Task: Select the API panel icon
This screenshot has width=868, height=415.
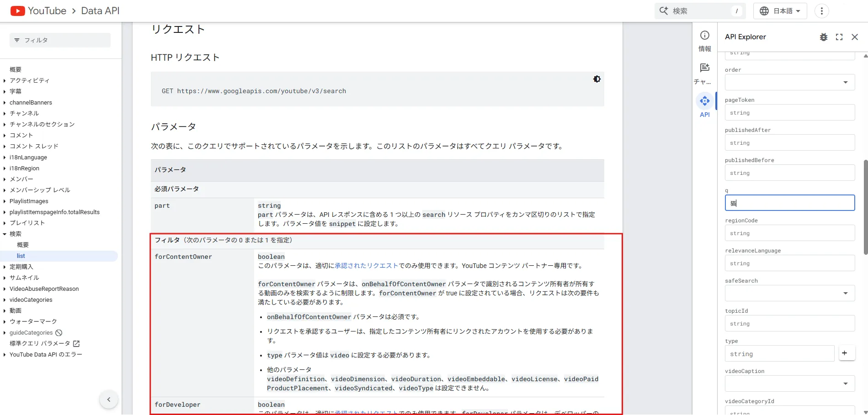Action: 705,101
